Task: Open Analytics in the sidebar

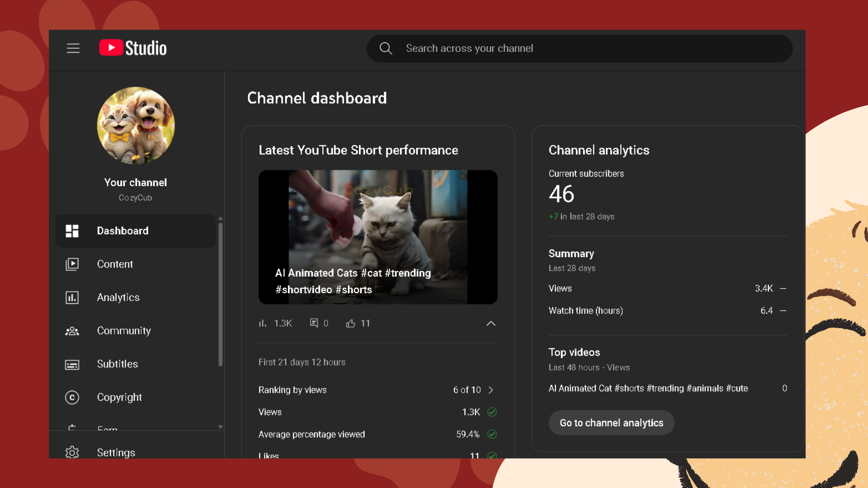Action: pyautogui.click(x=135, y=297)
